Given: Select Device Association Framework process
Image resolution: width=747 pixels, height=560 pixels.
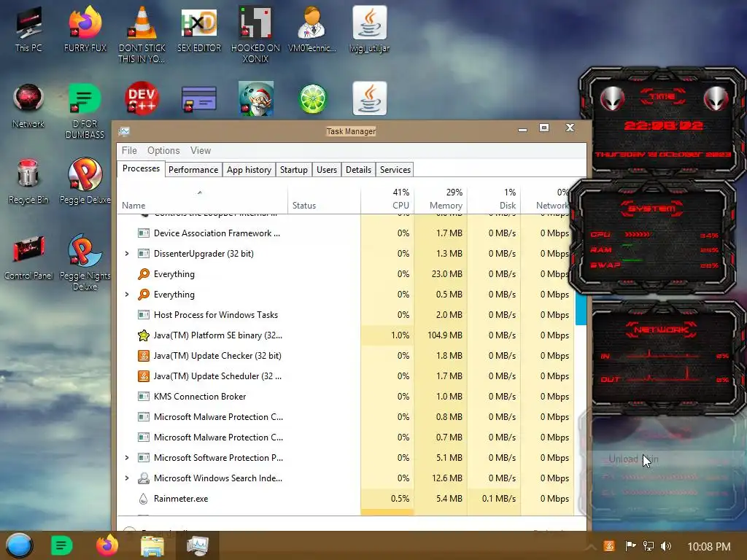Looking at the screenshot, I should [345, 233].
